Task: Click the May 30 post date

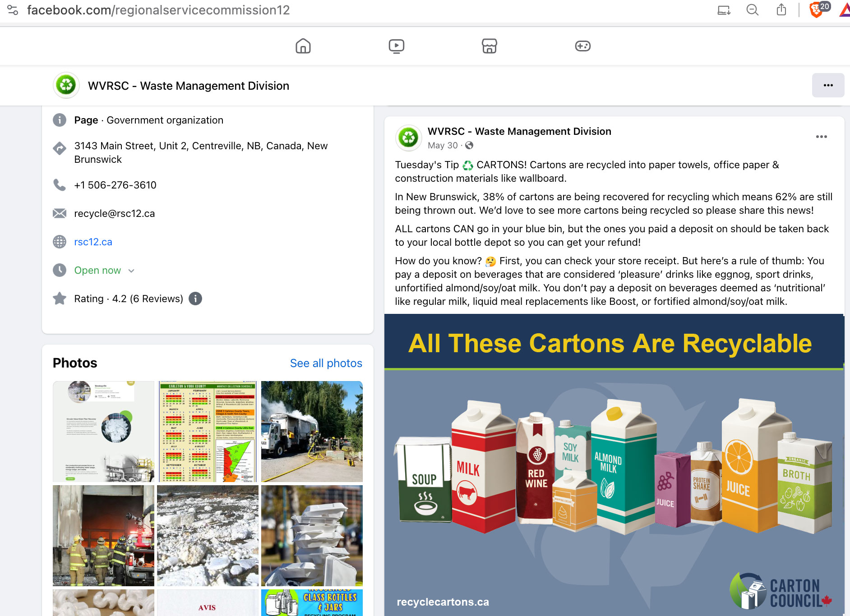Action: tap(443, 145)
